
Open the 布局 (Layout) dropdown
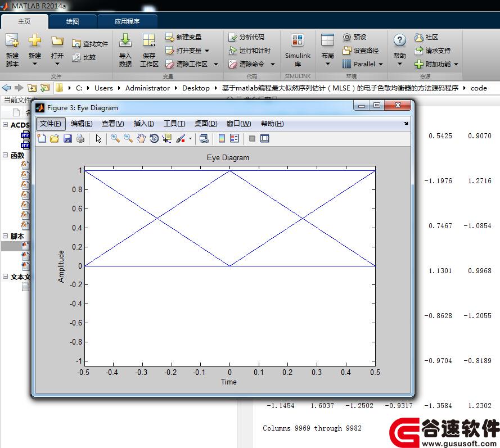point(327,64)
